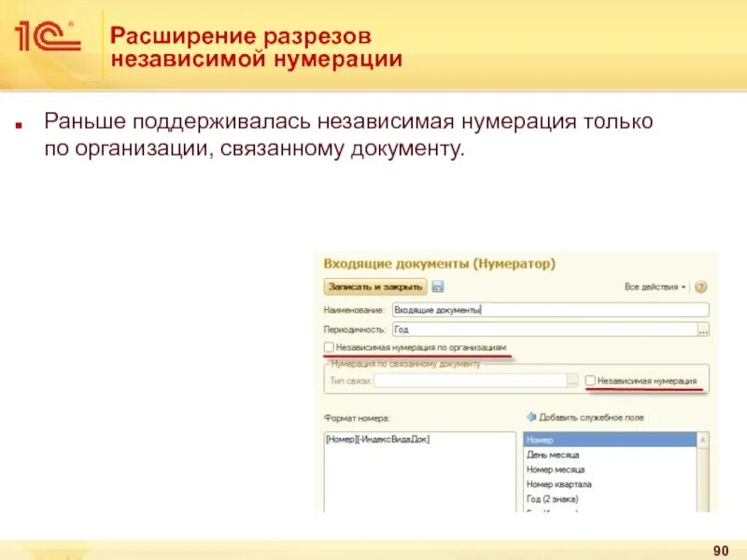This screenshot has height=560, width=747.
Task: Click the 'Добавить служебное поле' link
Action: (x=591, y=417)
